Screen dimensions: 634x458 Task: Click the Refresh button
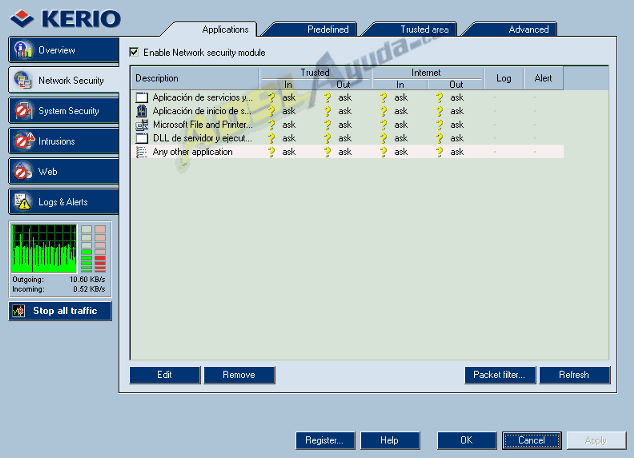575,375
